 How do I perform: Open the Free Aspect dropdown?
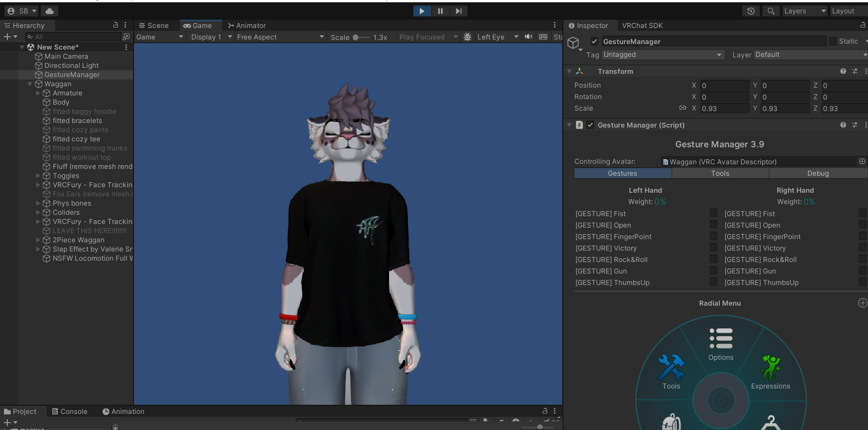click(x=280, y=37)
